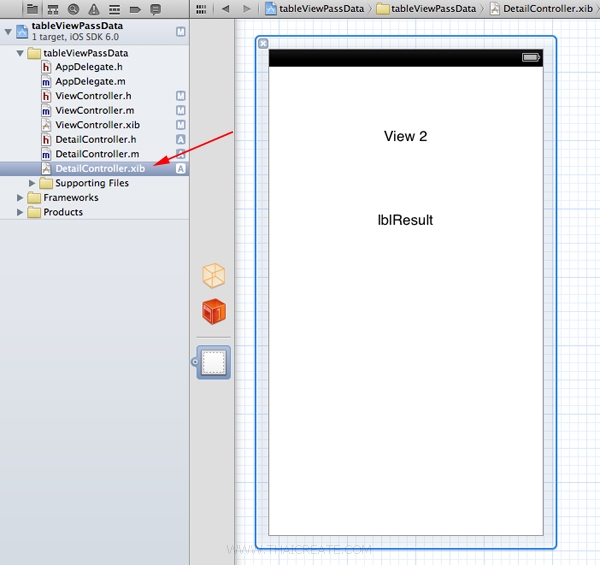Image resolution: width=600 pixels, height=565 pixels.
Task: Open the Search navigator magnifier icon
Action: (73, 9)
